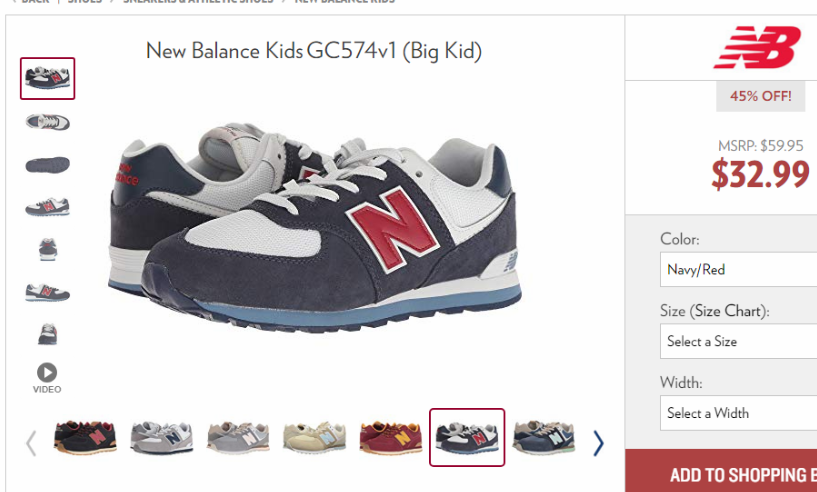The width and height of the screenshot is (817, 492).
Task: Show previous color options with left chevron
Action: pyautogui.click(x=31, y=443)
